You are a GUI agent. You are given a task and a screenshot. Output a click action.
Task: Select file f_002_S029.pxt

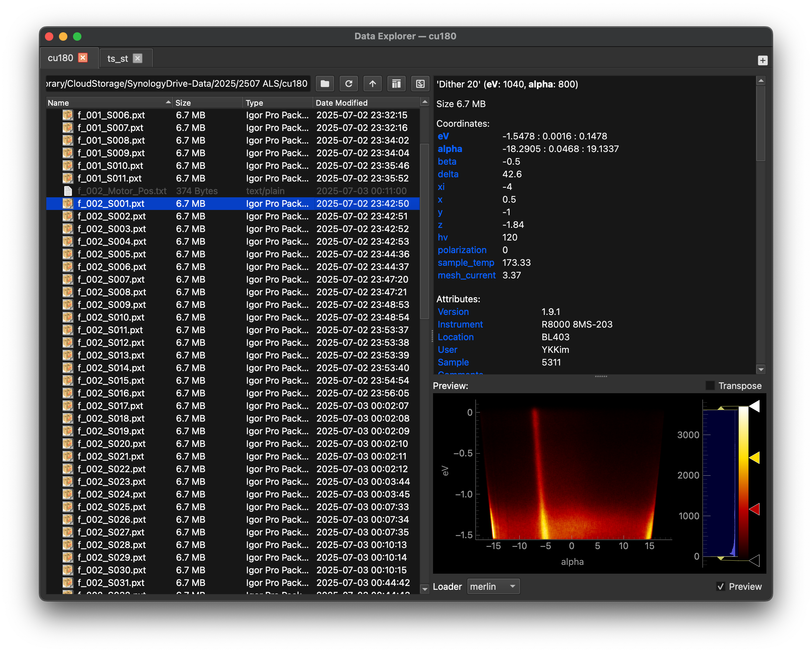tap(233, 557)
